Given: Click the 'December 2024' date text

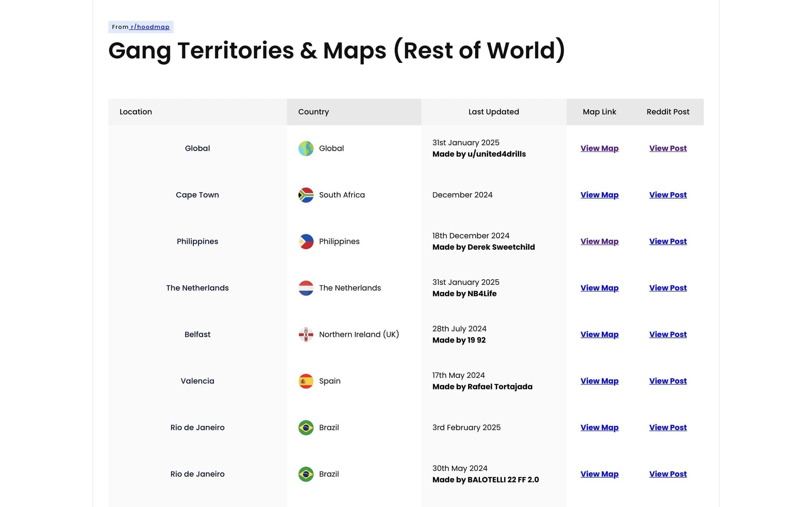Looking at the screenshot, I should [462, 195].
